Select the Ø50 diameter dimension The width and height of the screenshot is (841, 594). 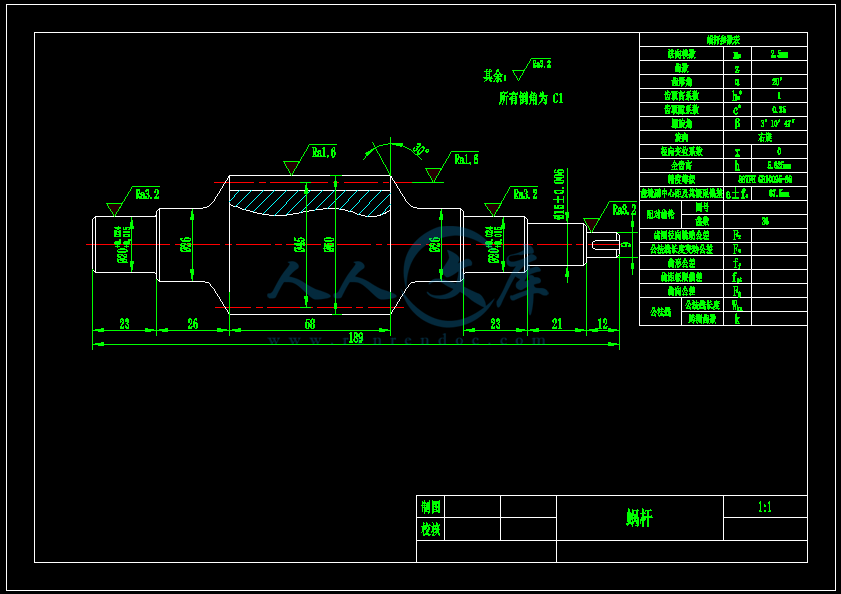pyautogui.click(x=329, y=245)
